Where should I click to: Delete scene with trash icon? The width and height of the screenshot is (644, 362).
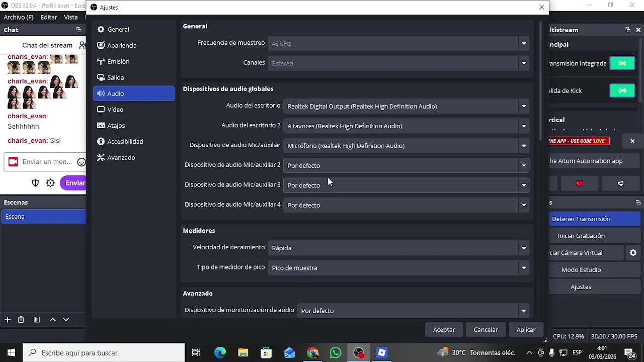pyautogui.click(x=21, y=320)
